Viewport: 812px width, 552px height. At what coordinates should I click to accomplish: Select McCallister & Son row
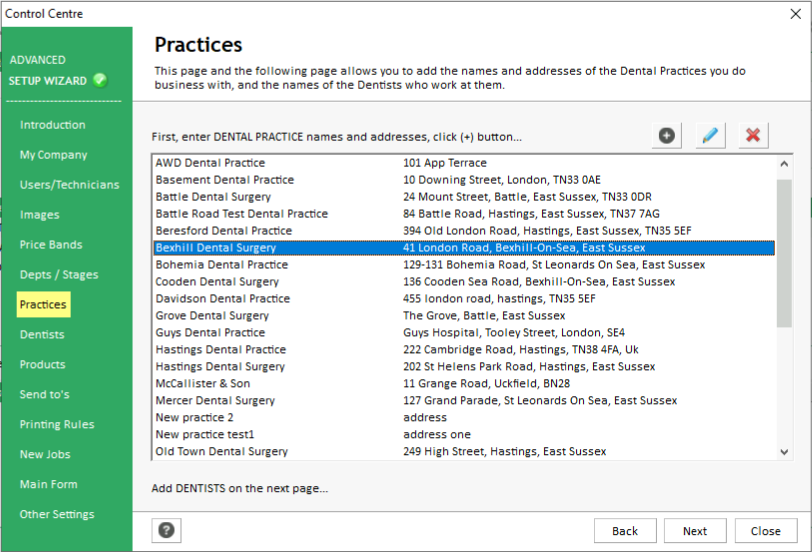465,384
